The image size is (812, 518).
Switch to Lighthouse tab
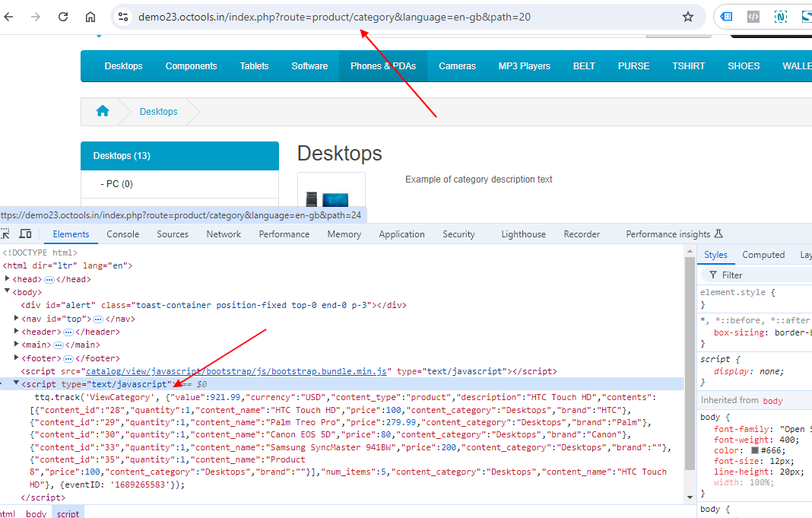point(524,234)
